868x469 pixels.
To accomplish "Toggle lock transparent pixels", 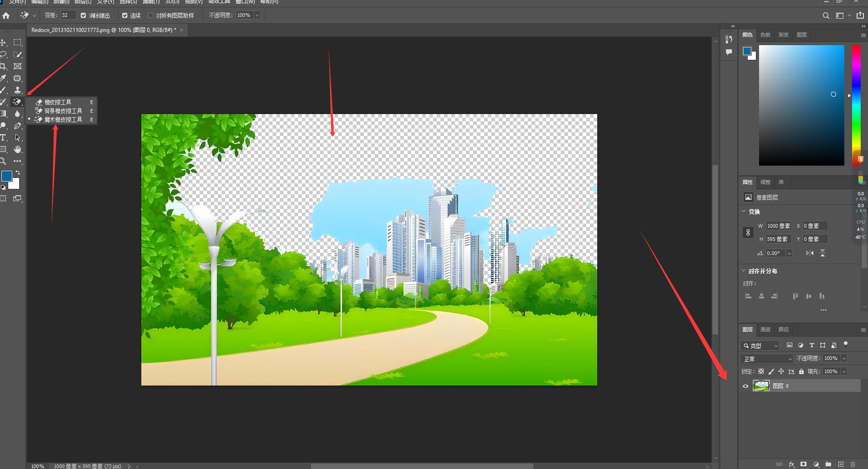I will [761, 371].
